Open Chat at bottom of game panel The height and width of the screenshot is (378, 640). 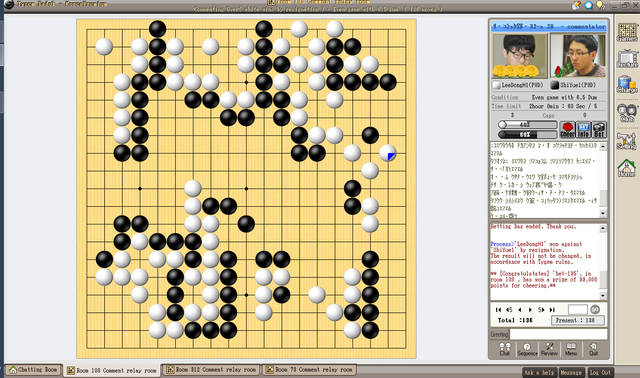(505, 349)
